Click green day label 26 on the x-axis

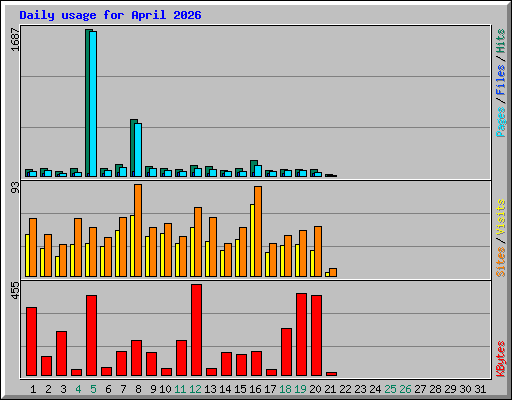[x=405, y=389]
